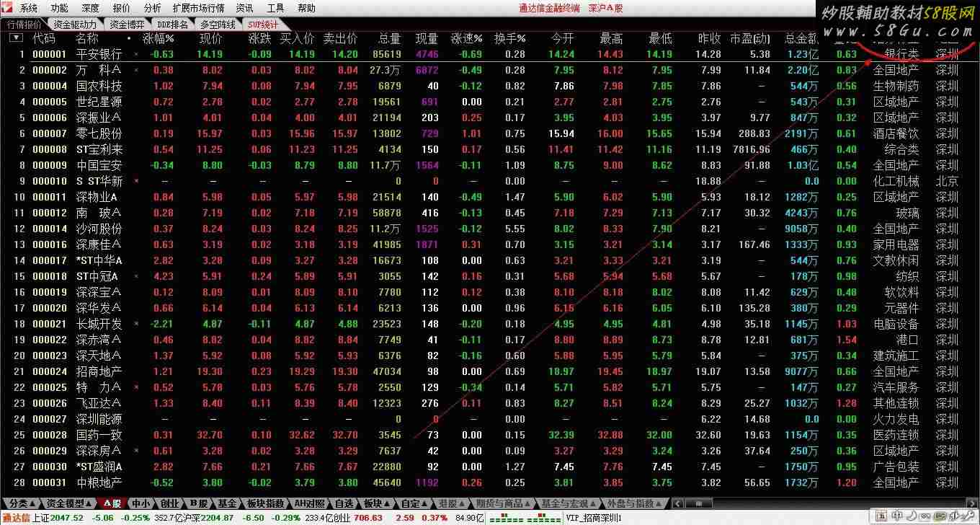
Task: Expand the 资金模型 bottom tab menu
Action: (69, 503)
